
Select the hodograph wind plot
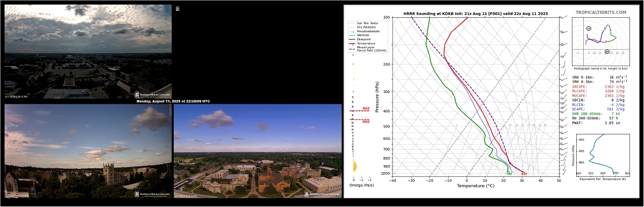click(x=600, y=42)
